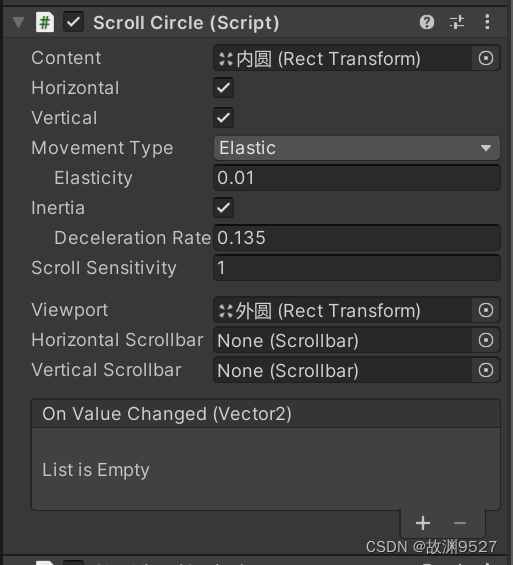513x565 pixels.
Task: Click the C# script icon in header
Action: (x=45, y=22)
